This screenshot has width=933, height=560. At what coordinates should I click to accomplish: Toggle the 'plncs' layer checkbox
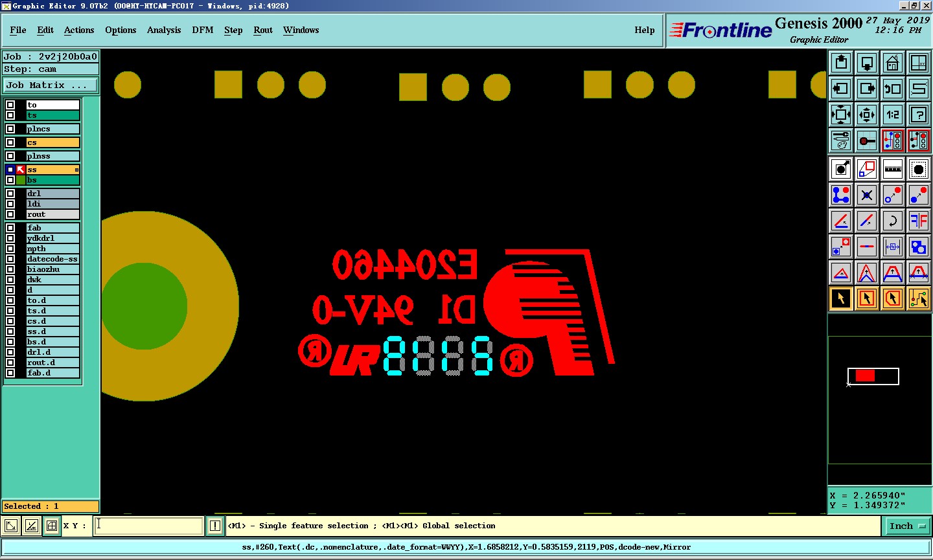pos(10,129)
